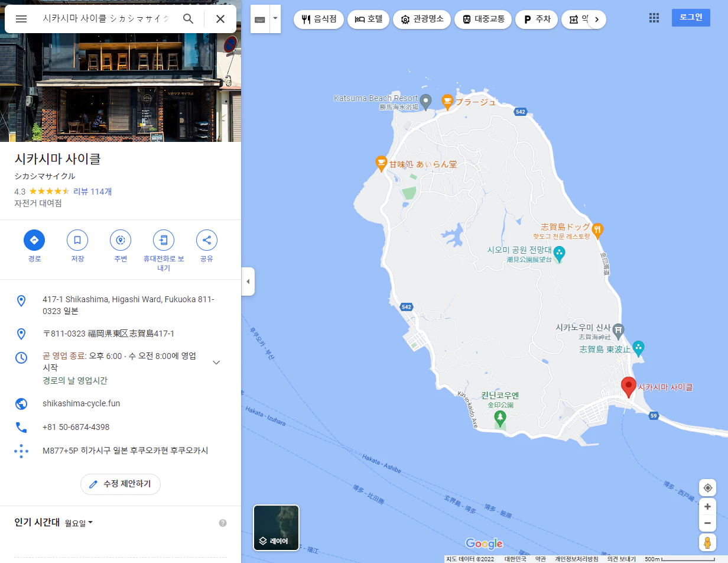728x563 pixels.
Task: Click the 542 road shield at north coast
Action: tap(520, 112)
